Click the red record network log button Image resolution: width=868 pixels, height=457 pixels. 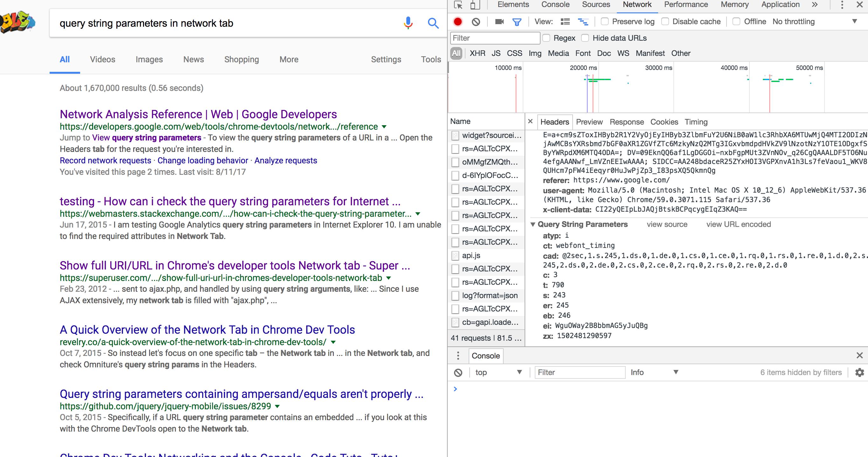(x=458, y=22)
